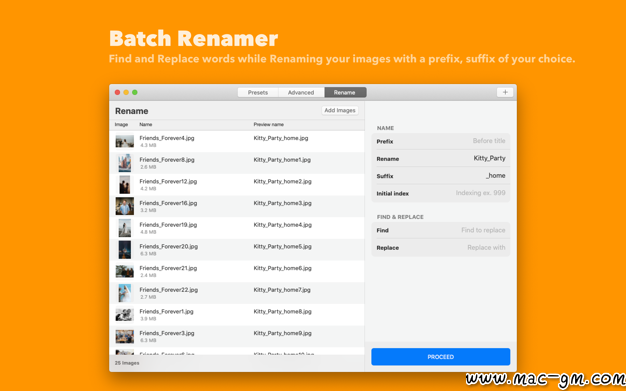Select thumbnail of Friends_Forever19.jpg
626x391 pixels.
(x=125, y=228)
